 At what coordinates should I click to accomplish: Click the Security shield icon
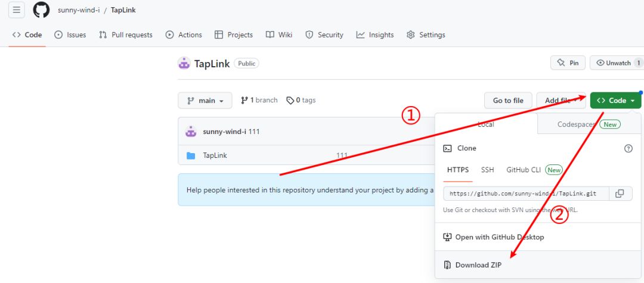[x=309, y=35]
